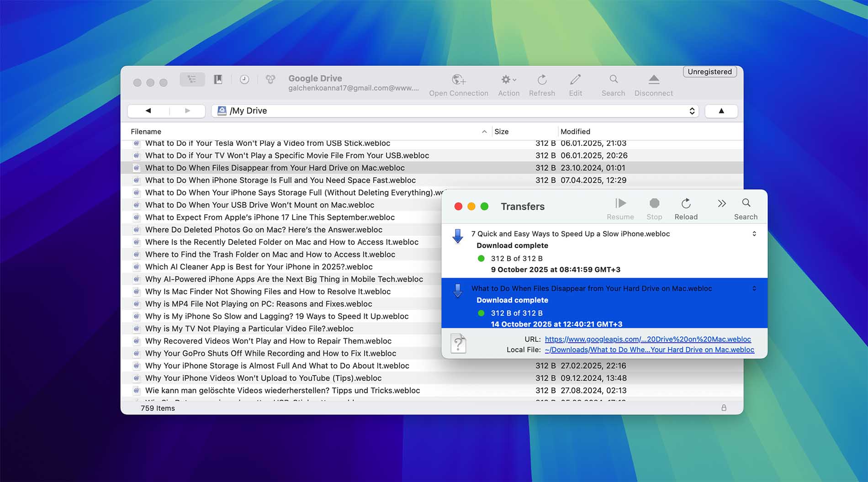Image resolution: width=868 pixels, height=482 pixels.
Task: Open the googleapis.com URL link
Action: 647,339
